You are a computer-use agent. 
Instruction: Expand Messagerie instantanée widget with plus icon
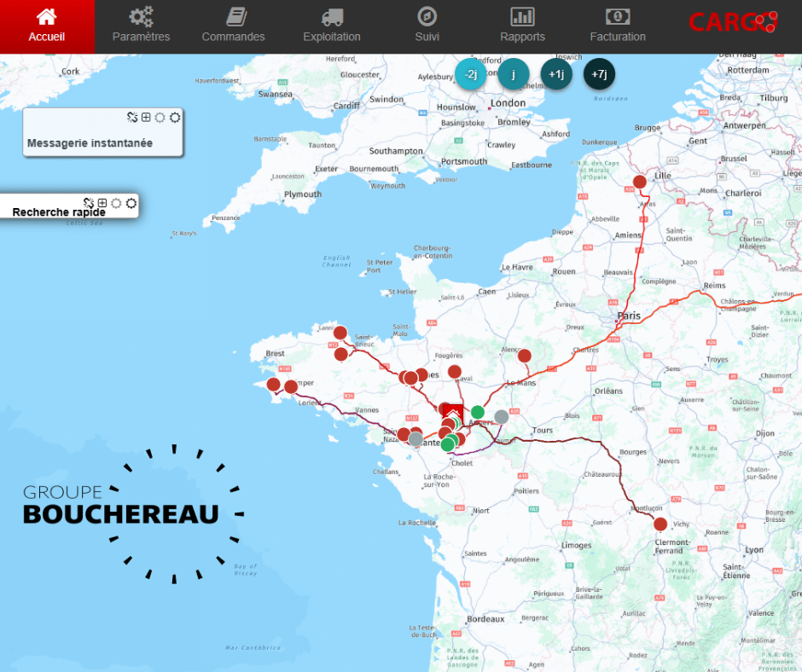146,117
